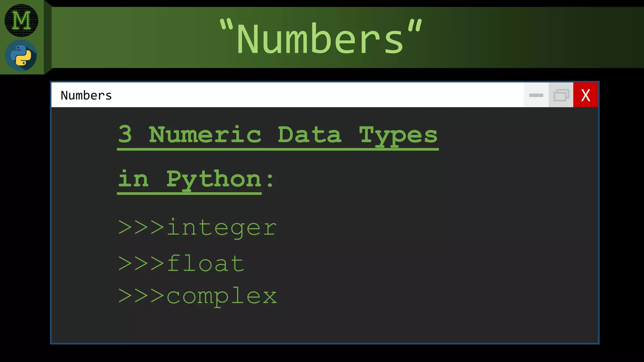Close the Numbers window with red X
This screenshot has height=362, width=644.
pos(586,95)
